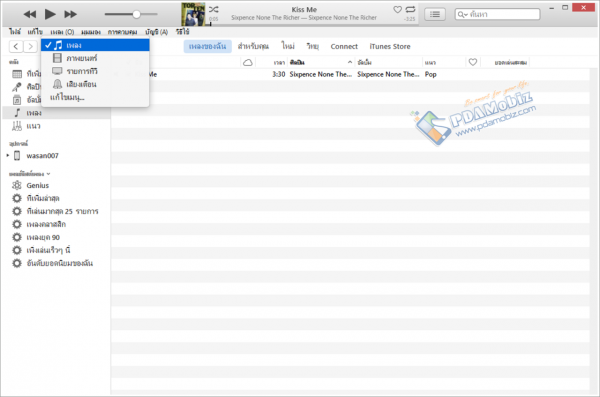Open the Up Next list button
Viewport: 600px width, 397px height.
(x=435, y=14)
